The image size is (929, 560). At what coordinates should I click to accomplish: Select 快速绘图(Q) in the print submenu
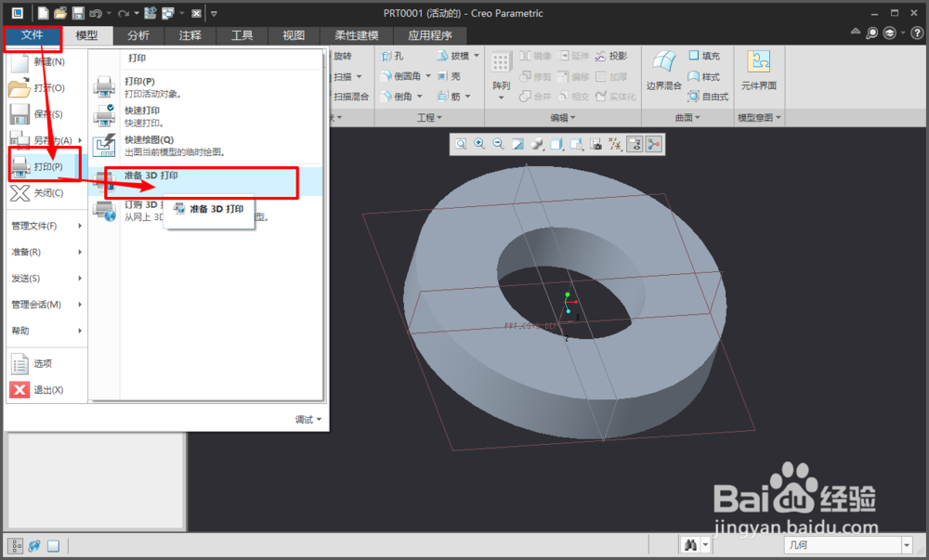pos(206,146)
